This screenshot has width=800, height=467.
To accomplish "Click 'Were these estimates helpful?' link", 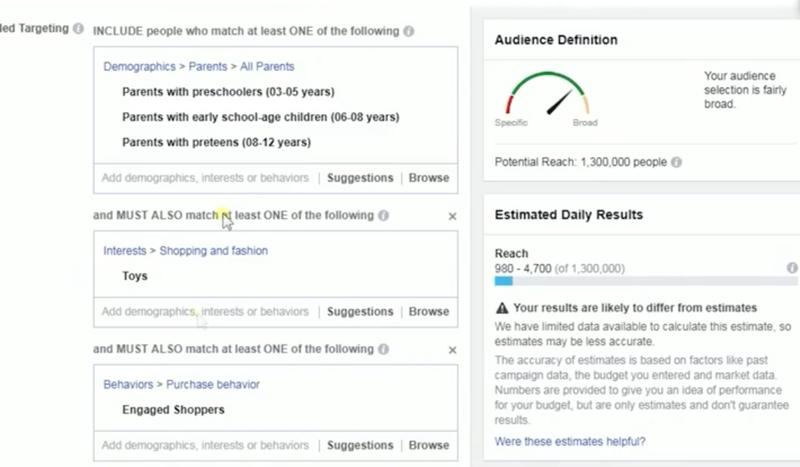I will click(570, 441).
